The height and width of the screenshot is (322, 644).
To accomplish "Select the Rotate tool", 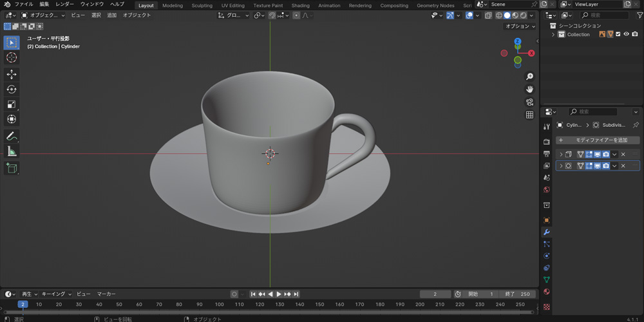I will point(12,90).
